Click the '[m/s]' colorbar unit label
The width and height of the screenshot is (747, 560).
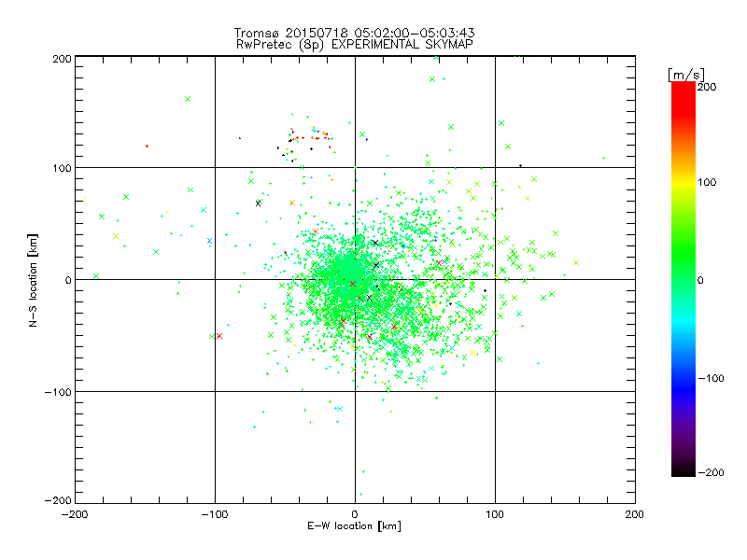pyautogui.click(x=685, y=75)
